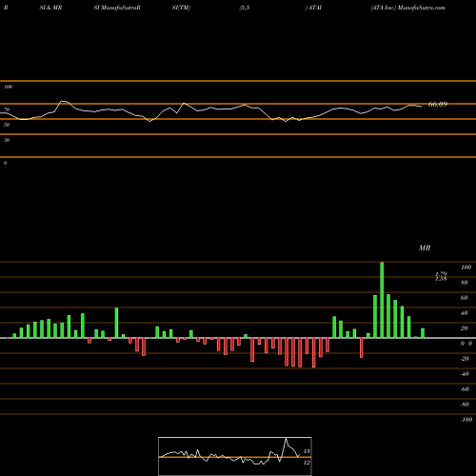Click the RSI panel axis label 100
Screen dimensions: 476x476
coord(8,87)
